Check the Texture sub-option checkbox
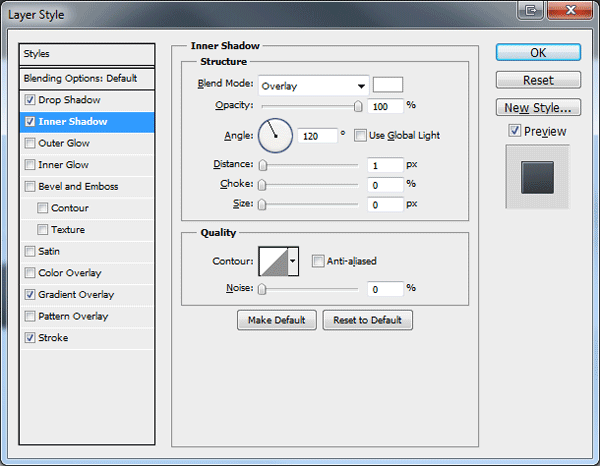This screenshot has height=466, width=600. [42, 230]
